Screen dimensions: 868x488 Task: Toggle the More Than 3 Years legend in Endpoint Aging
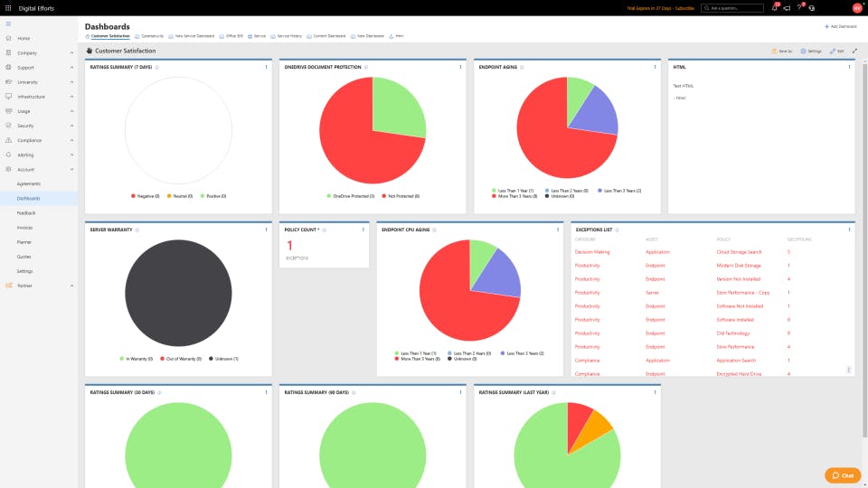click(514, 196)
